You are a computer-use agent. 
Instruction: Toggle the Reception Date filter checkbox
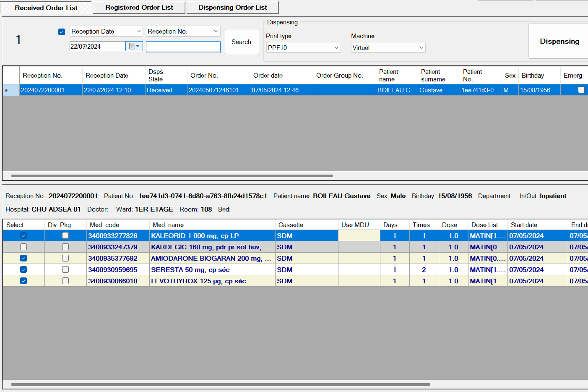tap(62, 32)
